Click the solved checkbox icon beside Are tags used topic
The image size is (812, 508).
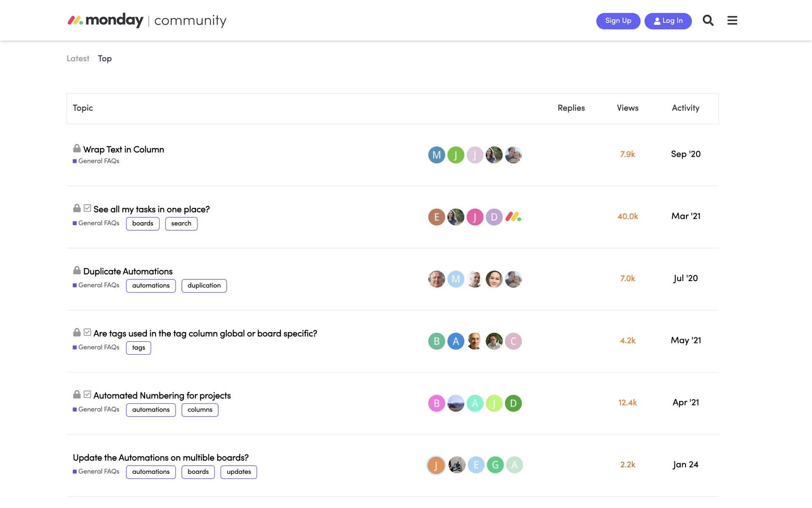pyautogui.click(x=87, y=332)
